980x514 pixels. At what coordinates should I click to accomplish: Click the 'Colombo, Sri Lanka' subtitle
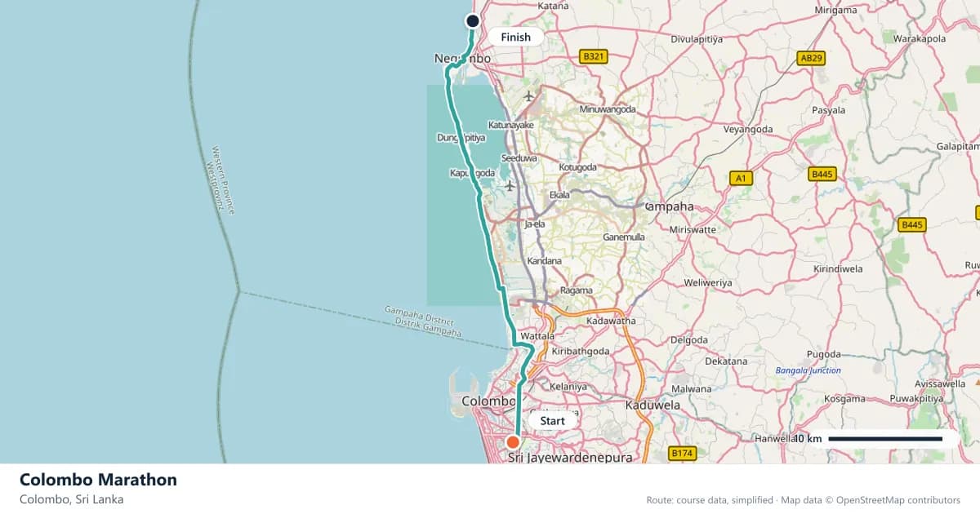71,499
